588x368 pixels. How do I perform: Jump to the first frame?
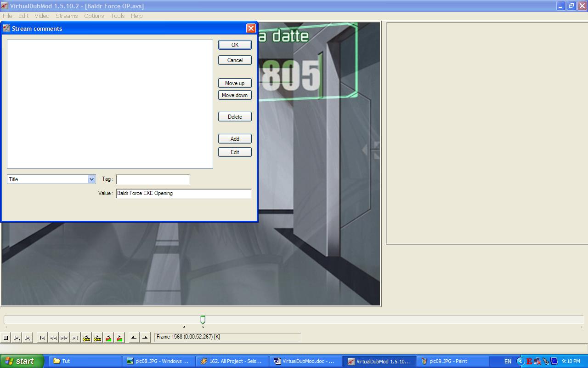pos(42,338)
